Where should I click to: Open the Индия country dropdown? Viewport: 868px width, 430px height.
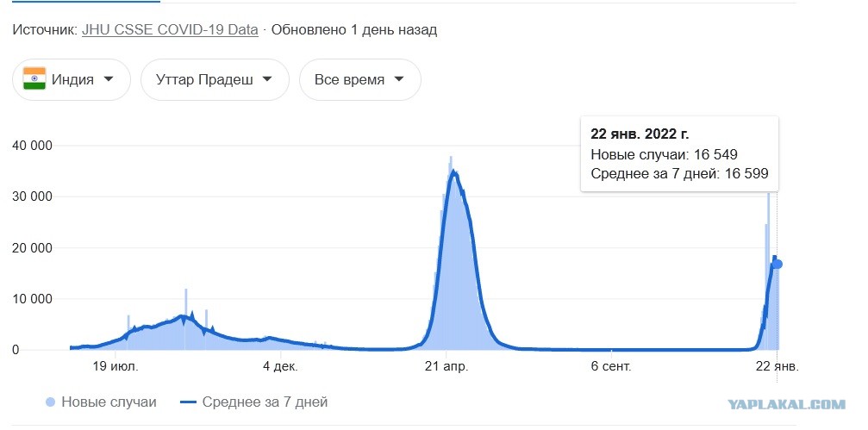point(72,79)
